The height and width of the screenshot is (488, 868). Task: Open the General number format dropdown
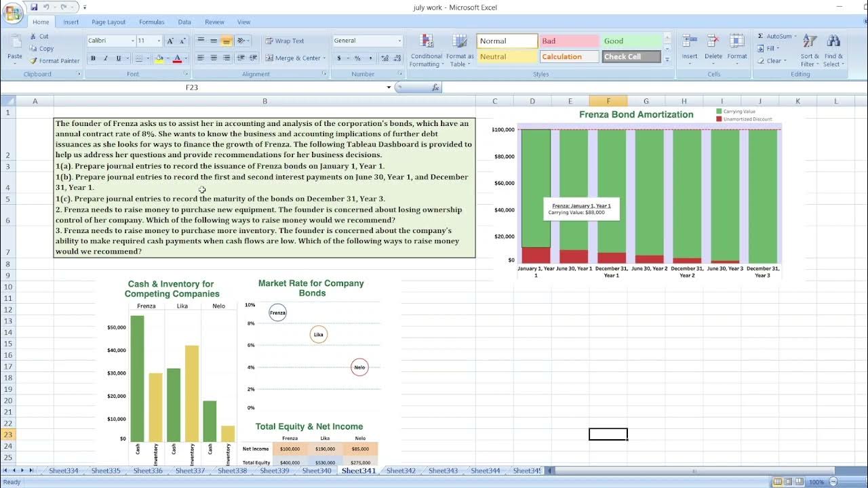pos(399,41)
